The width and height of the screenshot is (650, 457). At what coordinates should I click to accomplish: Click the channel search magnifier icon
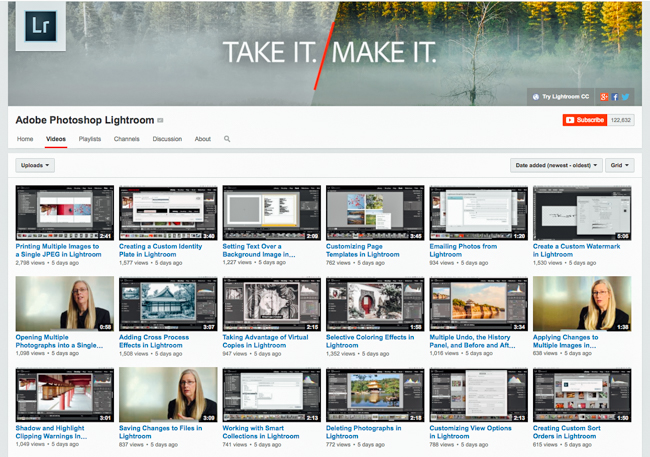pos(227,139)
